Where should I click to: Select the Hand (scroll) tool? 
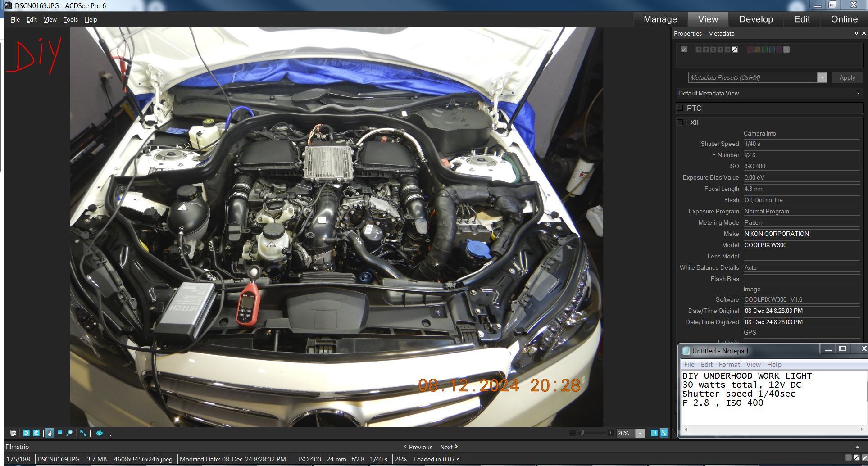click(50, 433)
